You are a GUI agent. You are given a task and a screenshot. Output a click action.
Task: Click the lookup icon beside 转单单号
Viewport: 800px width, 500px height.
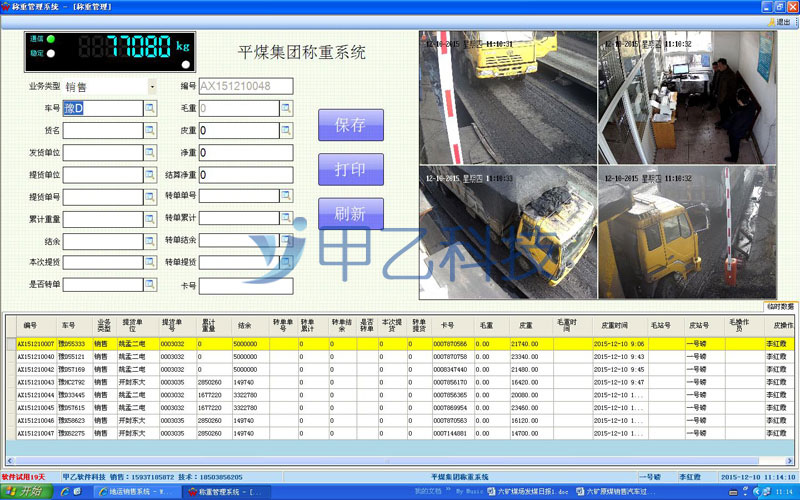pyautogui.click(x=286, y=196)
